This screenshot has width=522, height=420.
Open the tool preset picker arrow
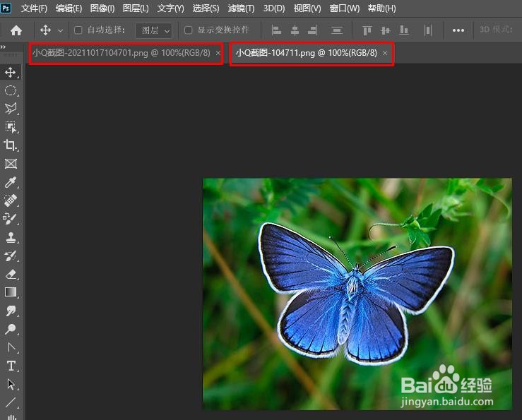(60, 30)
